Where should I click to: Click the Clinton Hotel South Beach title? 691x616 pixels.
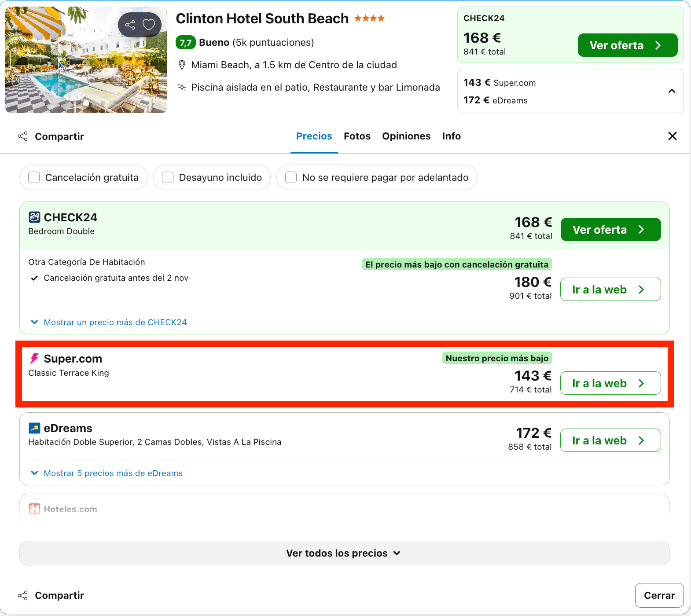(x=262, y=18)
